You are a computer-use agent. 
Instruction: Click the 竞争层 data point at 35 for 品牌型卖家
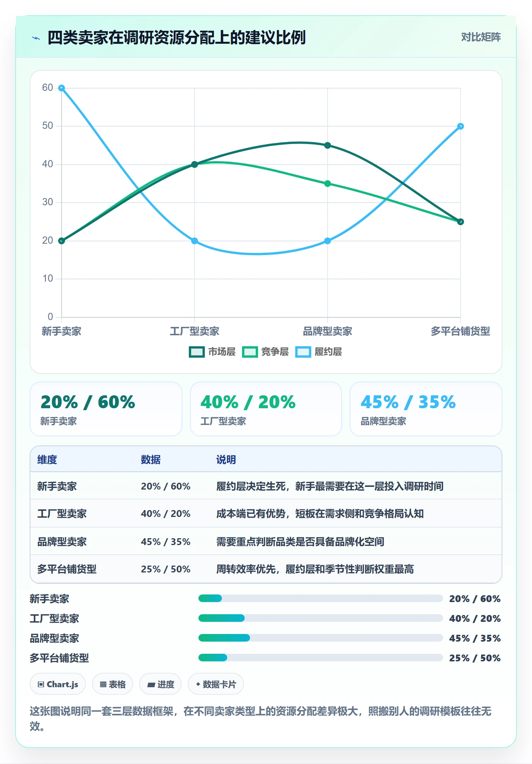pos(328,184)
